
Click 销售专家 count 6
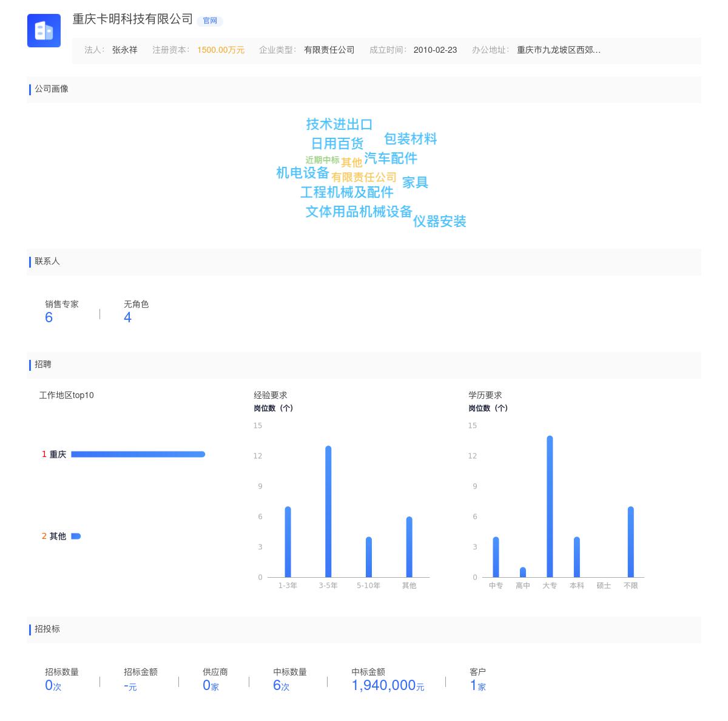(49, 317)
